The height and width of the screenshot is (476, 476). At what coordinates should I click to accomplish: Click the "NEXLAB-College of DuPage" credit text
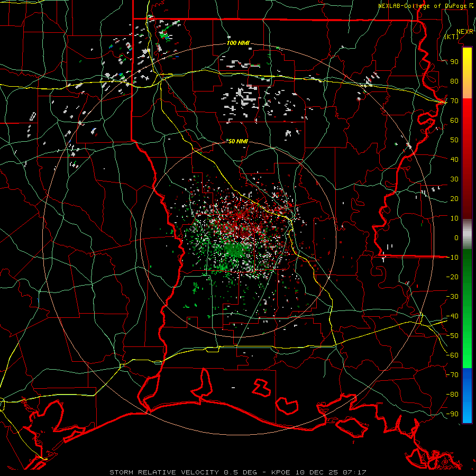point(423,6)
